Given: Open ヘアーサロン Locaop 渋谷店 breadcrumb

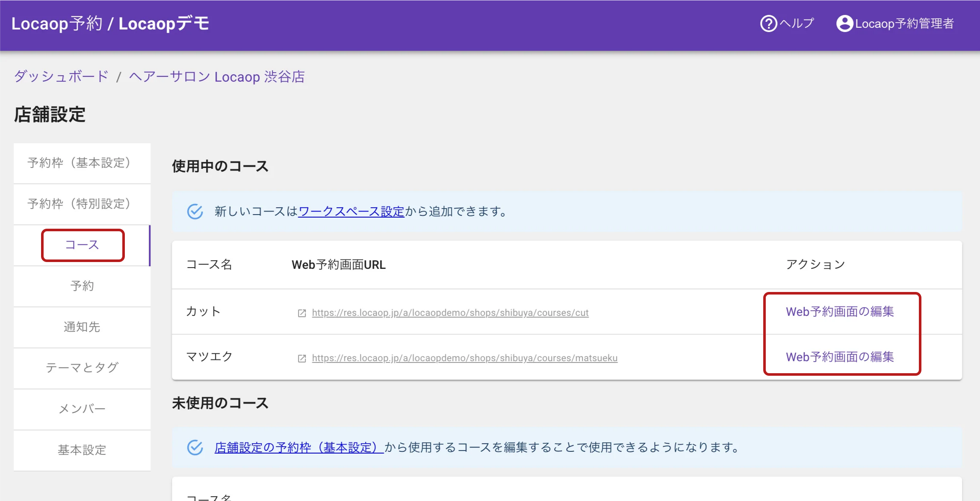Looking at the screenshot, I should [x=217, y=77].
